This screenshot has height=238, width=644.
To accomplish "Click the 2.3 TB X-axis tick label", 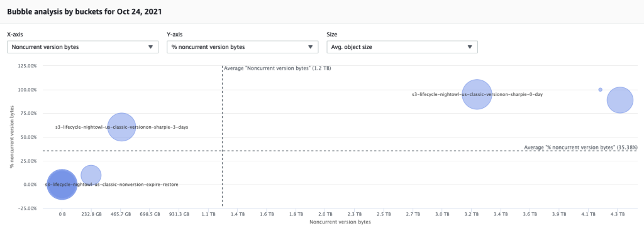I will click(x=355, y=215).
